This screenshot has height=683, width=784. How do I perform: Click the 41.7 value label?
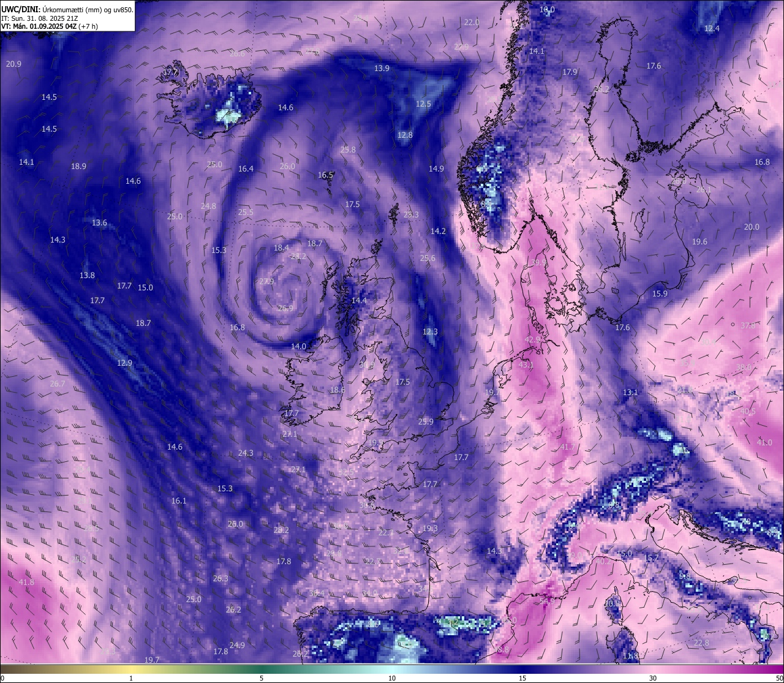pyautogui.click(x=567, y=447)
